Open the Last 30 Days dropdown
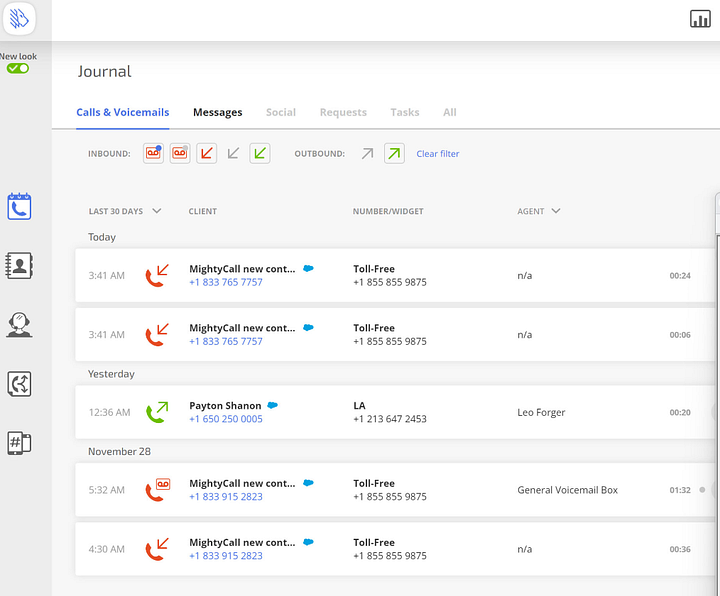Screen dimensions: 720x596 (125, 211)
